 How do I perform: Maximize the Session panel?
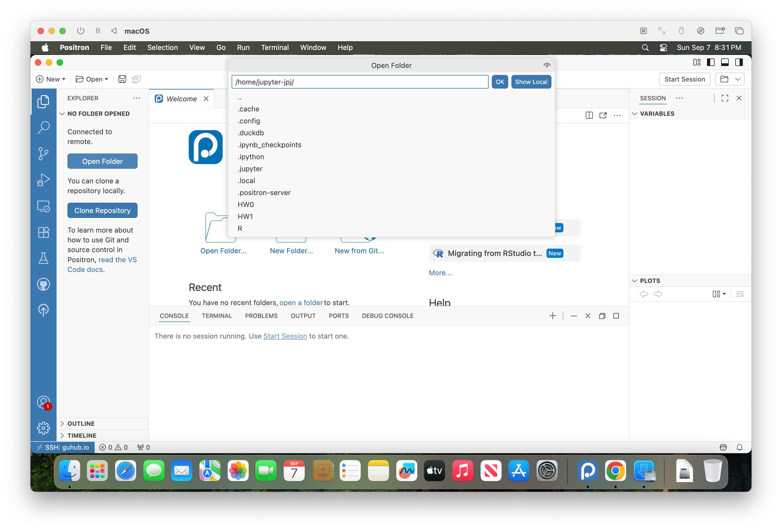tap(725, 98)
